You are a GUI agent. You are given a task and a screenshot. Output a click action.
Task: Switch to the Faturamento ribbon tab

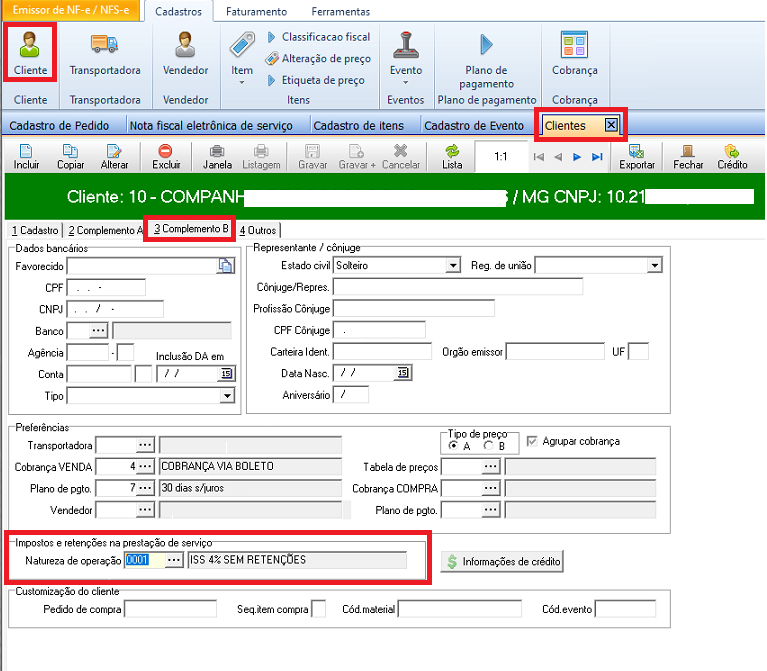256,12
